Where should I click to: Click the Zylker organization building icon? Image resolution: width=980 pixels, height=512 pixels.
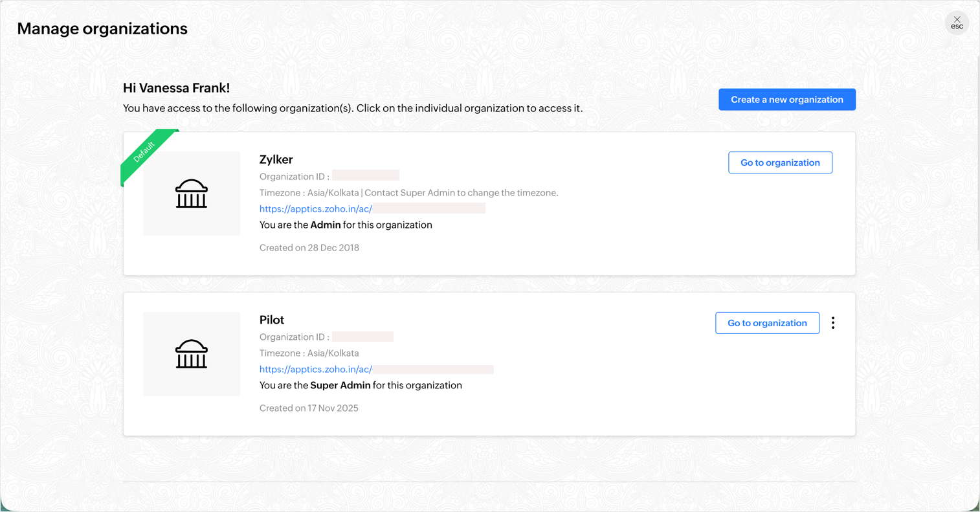point(192,194)
